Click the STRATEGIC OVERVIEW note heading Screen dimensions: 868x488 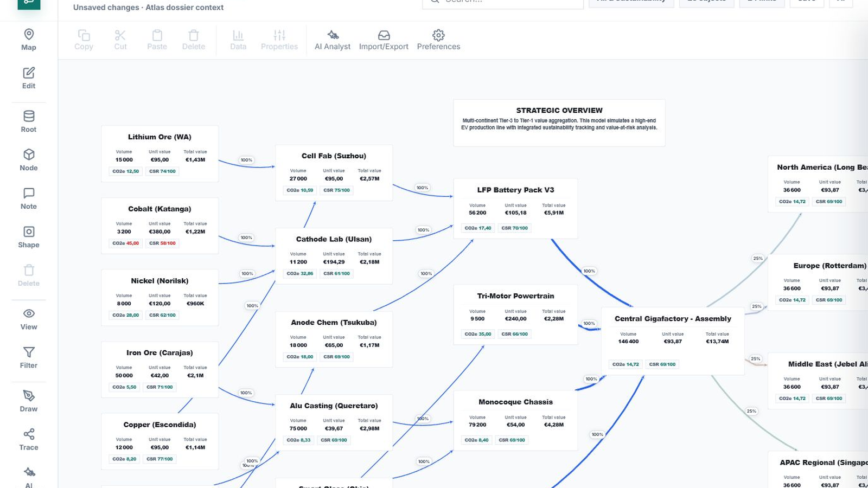click(x=559, y=111)
